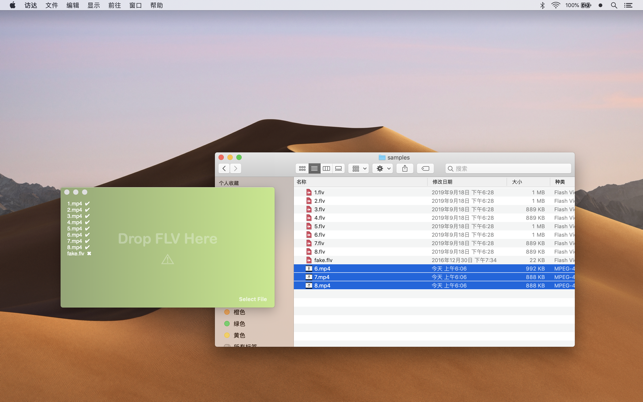Click the Edit Tags toolbar button
Screen dimensions: 643x402
point(425,169)
